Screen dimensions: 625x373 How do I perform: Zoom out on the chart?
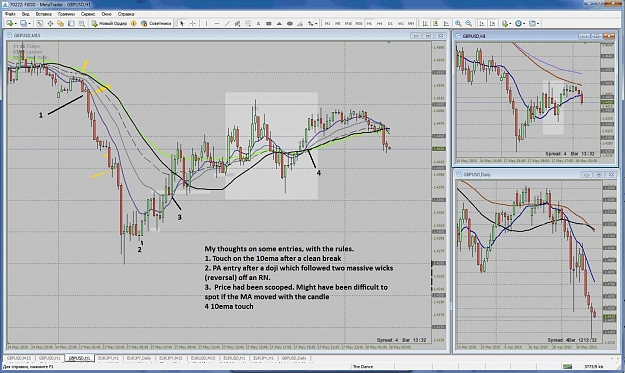pyautogui.click(x=469, y=24)
